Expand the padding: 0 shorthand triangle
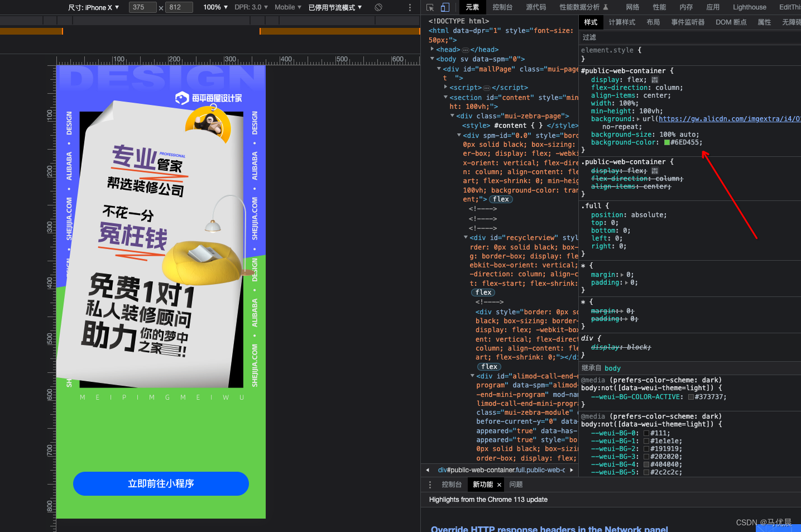This screenshot has width=801, height=532. 626,282
